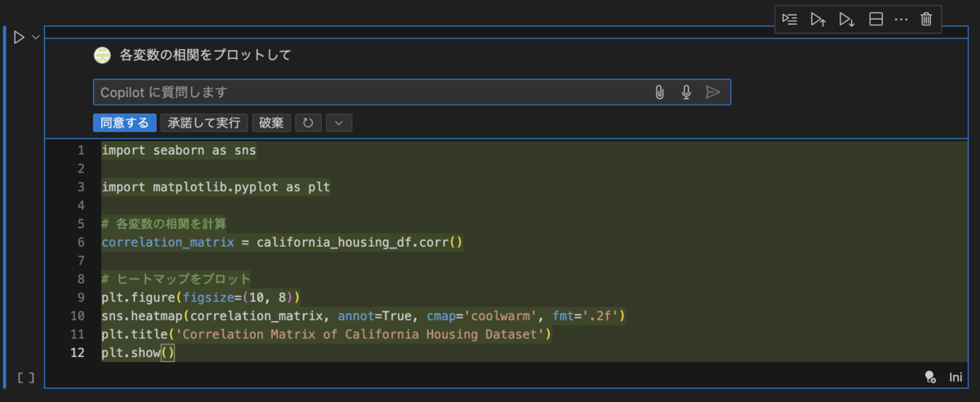
Task: Execute above cells using toolbar icon
Action: click(x=818, y=20)
